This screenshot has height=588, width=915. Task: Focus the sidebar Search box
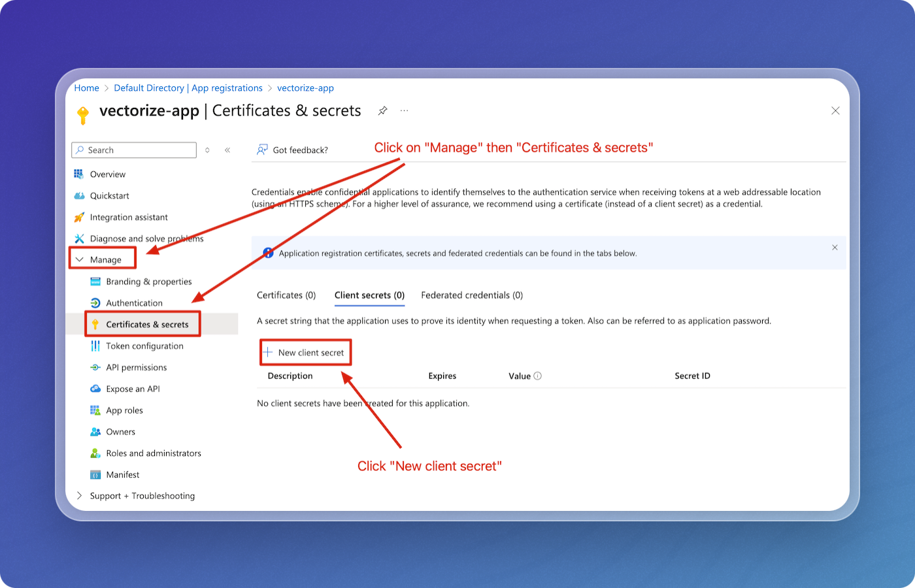134,150
